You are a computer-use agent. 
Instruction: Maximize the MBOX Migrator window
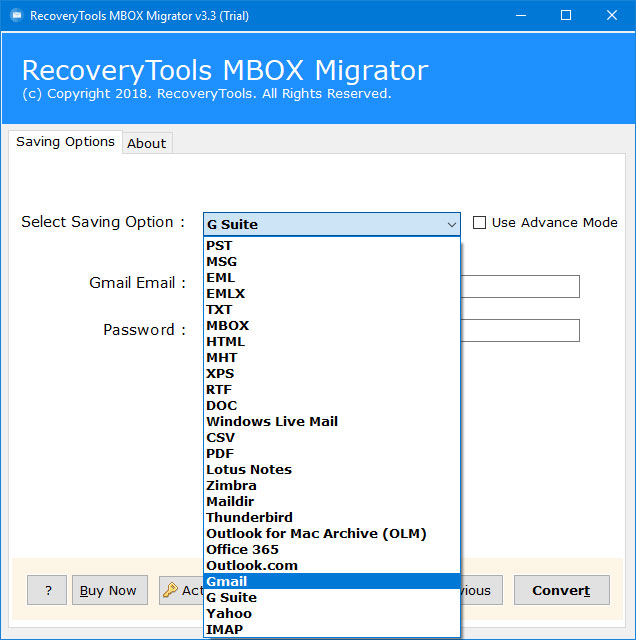(x=566, y=16)
